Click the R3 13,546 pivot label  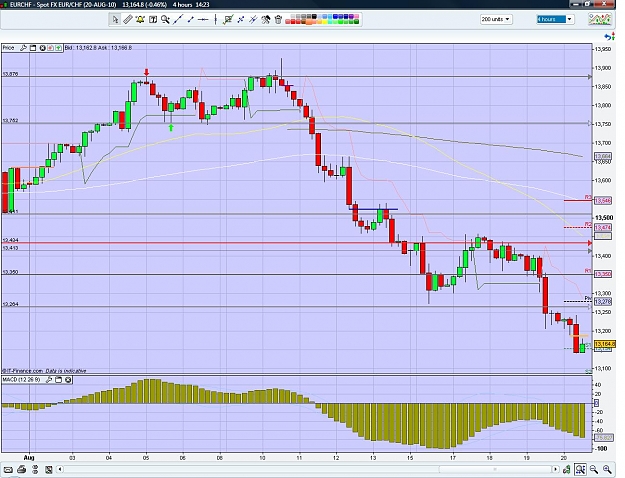[603, 201]
